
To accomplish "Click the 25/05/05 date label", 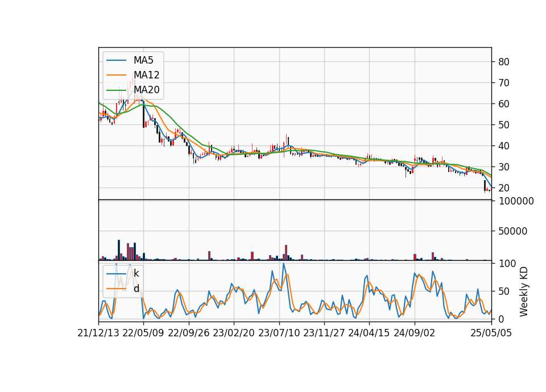I will point(491,333).
